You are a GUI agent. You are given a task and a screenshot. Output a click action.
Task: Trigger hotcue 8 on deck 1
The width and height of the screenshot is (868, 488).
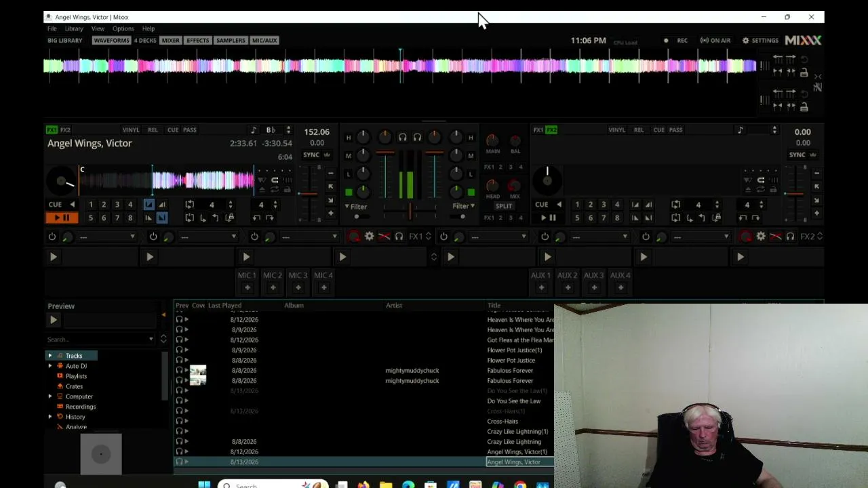pos(130,218)
